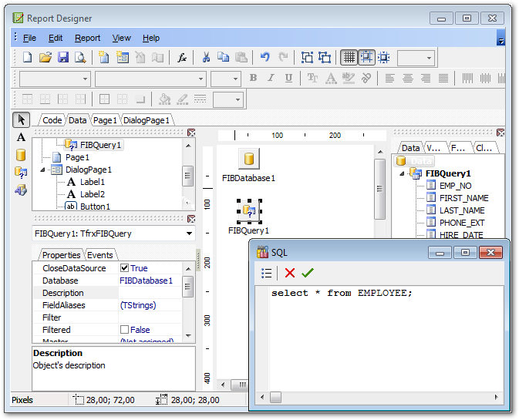
Task: Collapse FIBQuery1 node in Data tree
Action: (x=403, y=173)
